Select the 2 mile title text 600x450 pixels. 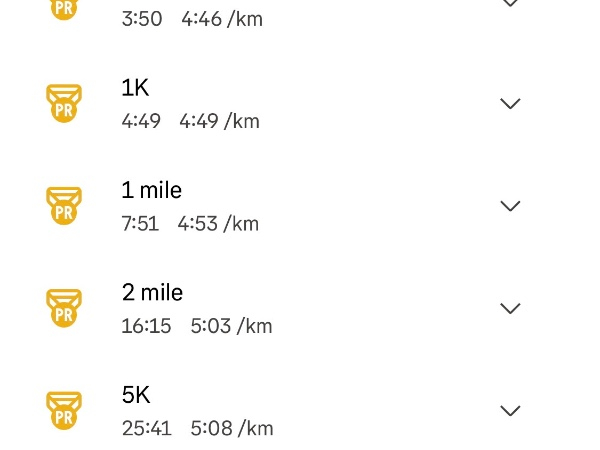click(152, 292)
